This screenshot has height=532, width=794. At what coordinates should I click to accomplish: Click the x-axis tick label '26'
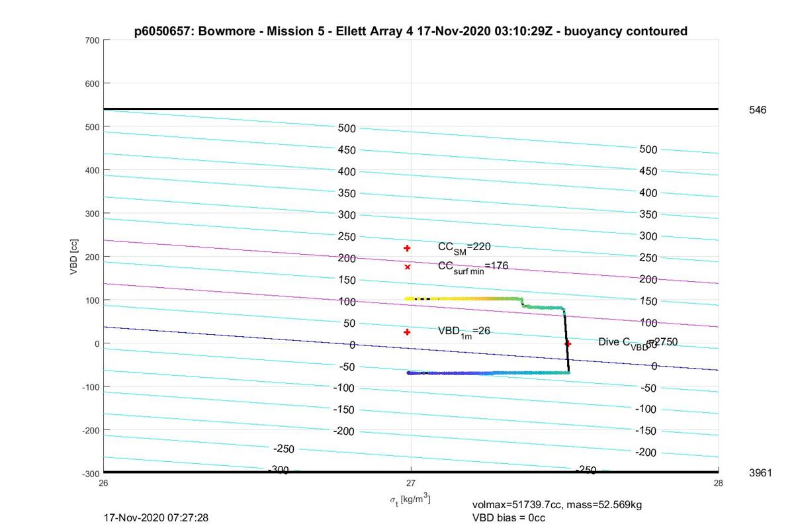104,483
